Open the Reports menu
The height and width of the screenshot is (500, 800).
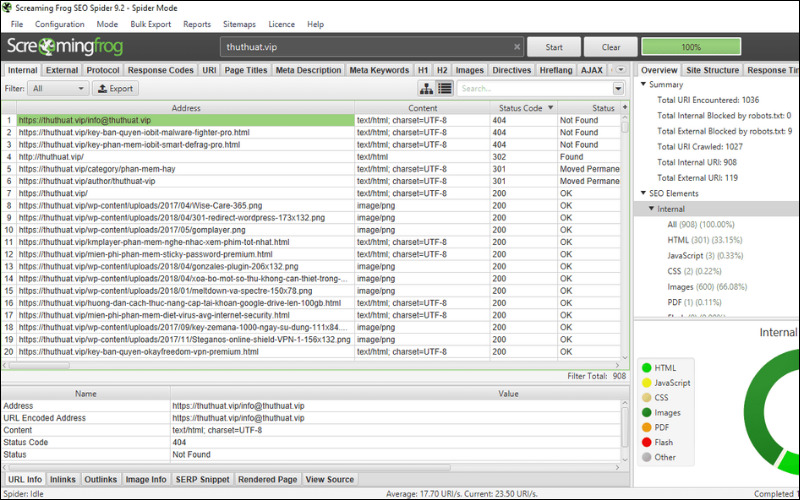197,24
